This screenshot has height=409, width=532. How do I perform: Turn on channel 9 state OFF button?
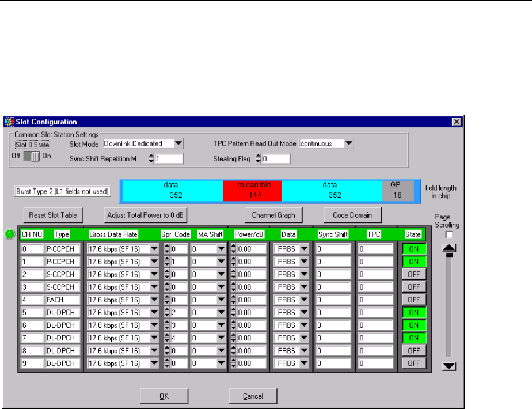[x=414, y=363]
